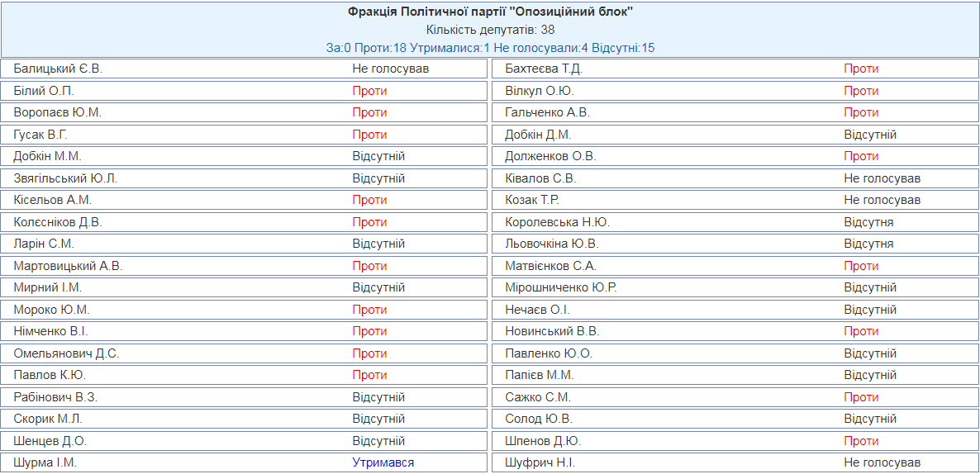Screen dimensions: 980x474
Task: Select the name Колєсніков Д.В.
Action: click(58, 222)
